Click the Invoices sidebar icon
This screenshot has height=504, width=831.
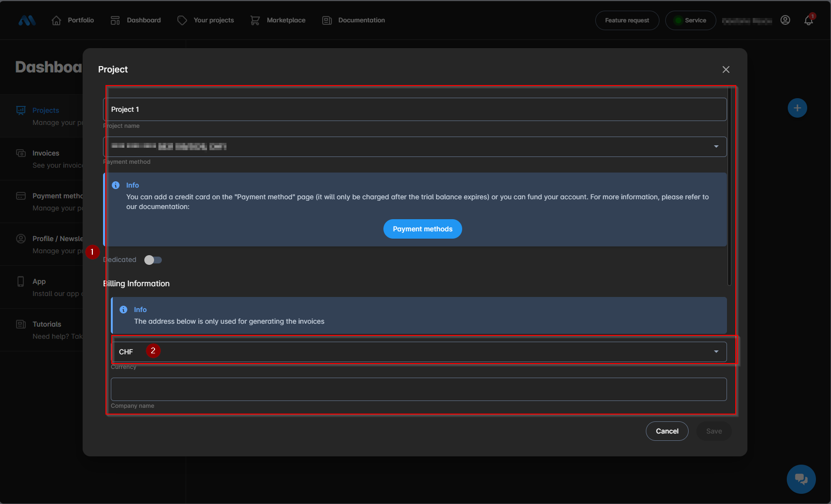coord(21,153)
